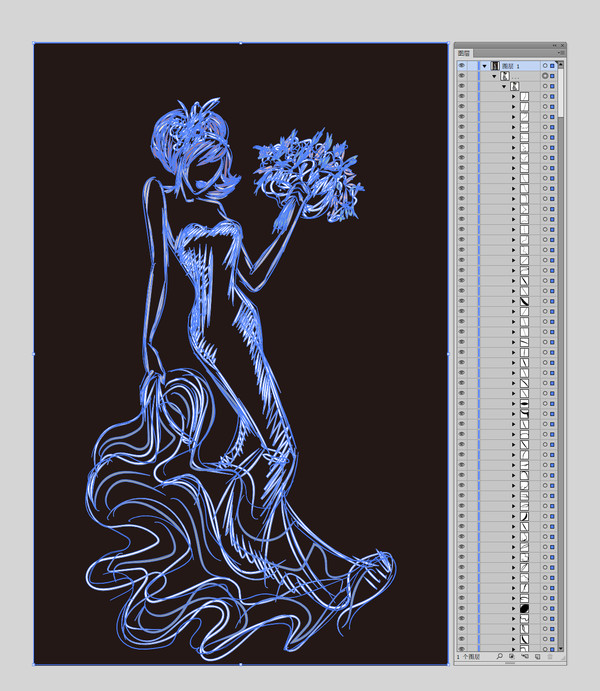Click Create New Sublayer icon
This screenshot has height=691, width=600.
(x=525, y=656)
